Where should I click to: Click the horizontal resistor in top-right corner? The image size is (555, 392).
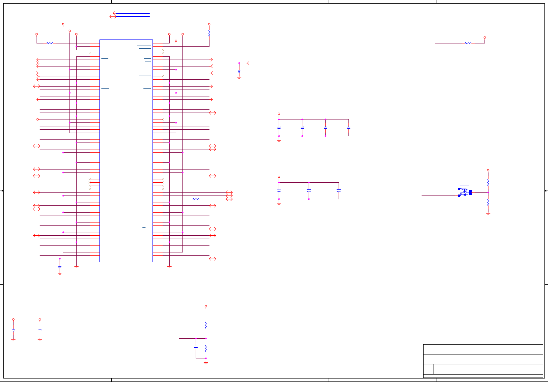pyautogui.click(x=468, y=43)
